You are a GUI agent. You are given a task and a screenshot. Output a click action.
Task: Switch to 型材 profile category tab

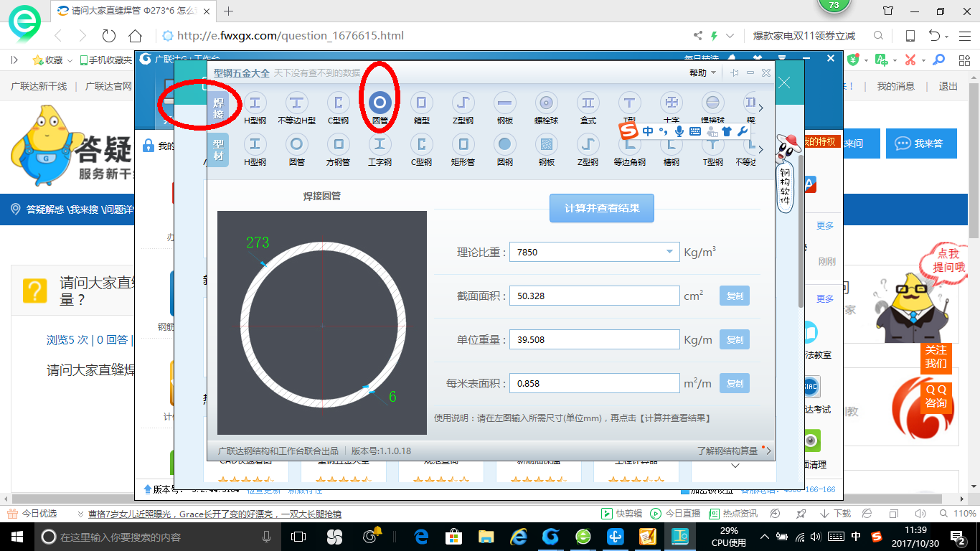[218, 150]
